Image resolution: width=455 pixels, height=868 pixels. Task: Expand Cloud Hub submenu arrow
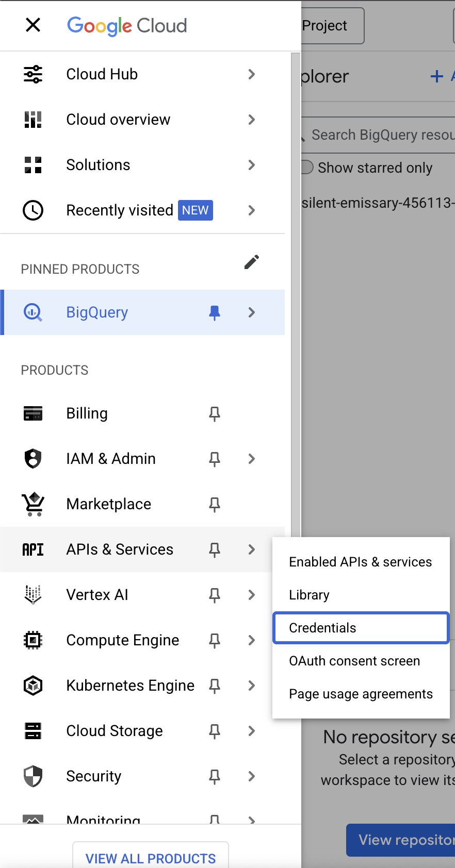(x=252, y=74)
